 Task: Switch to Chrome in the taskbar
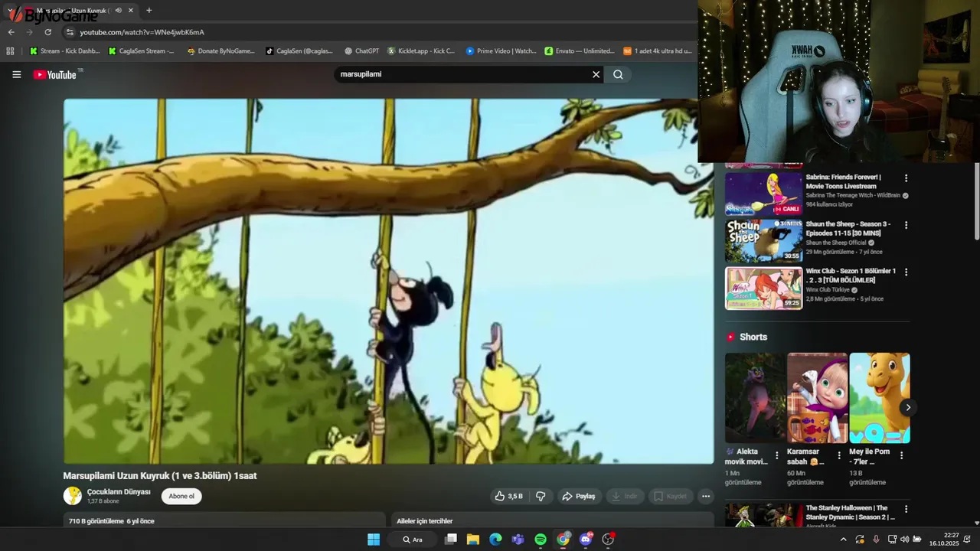[x=563, y=540]
